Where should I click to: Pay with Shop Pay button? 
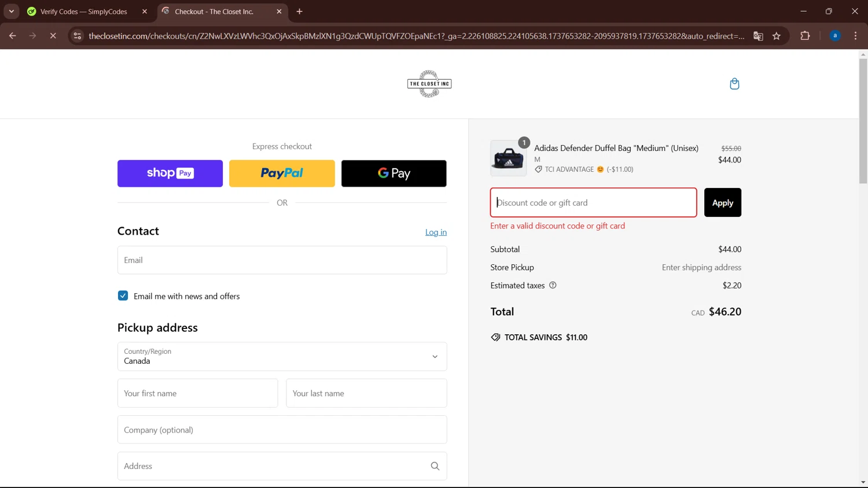click(170, 173)
